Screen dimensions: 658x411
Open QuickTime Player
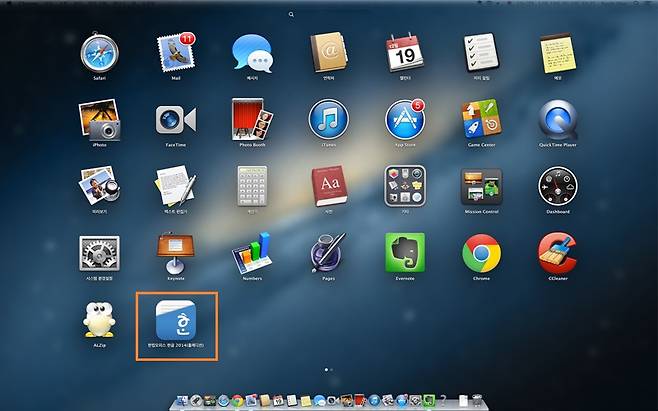pyautogui.click(x=558, y=120)
